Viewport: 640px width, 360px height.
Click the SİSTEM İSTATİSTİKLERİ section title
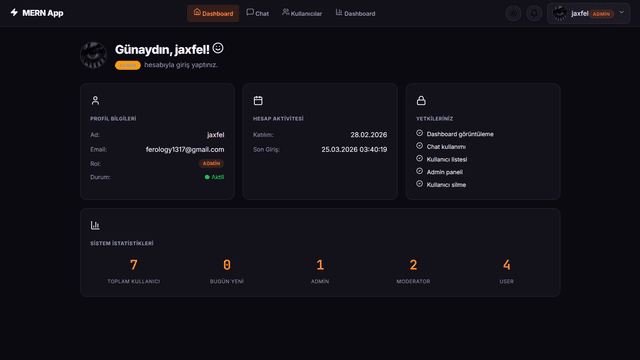122,243
